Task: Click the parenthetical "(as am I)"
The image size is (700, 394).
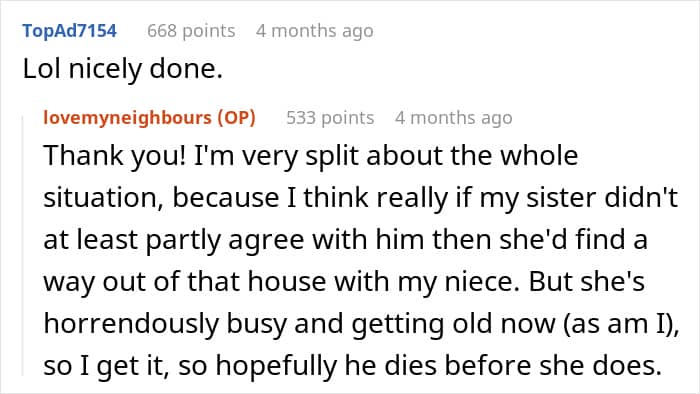Action: pyautogui.click(x=618, y=324)
